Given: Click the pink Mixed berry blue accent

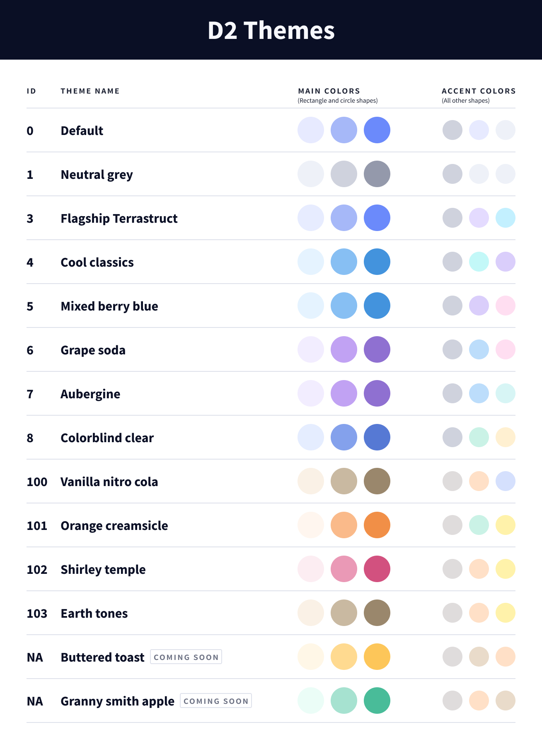Looking at the screenshot, I should (505, 306).
